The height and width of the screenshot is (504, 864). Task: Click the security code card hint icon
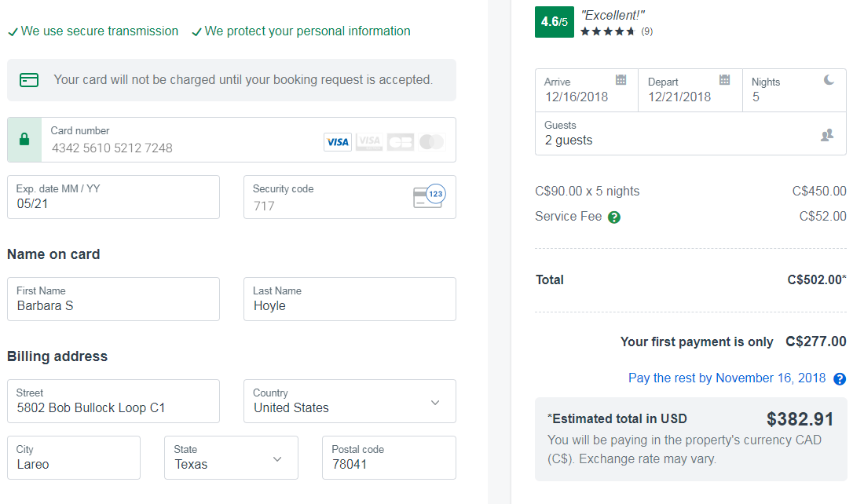[429, 196]
